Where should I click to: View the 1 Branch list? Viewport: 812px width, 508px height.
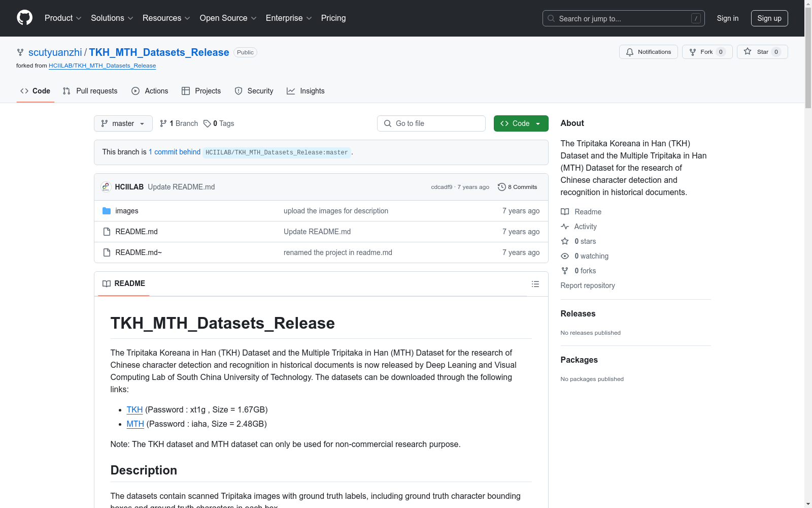(179, 123)
